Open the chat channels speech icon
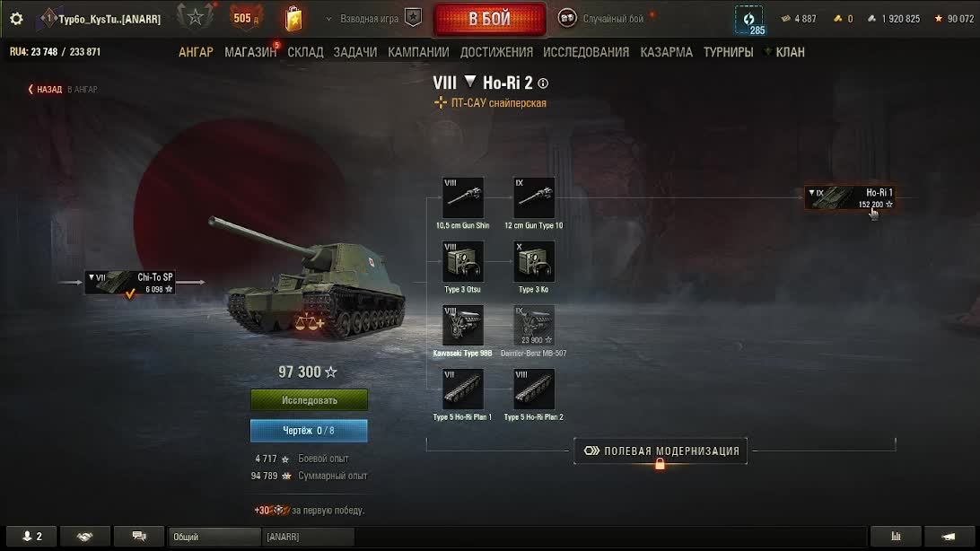The height and width of the screenshot is (551, 980). tap(139, 537)
